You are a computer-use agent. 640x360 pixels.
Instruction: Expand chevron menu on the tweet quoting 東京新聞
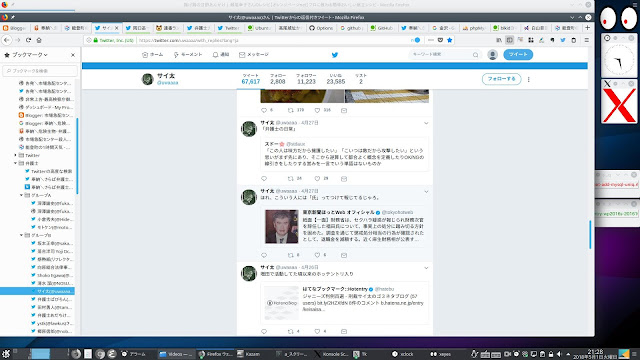tap(426, 191)
